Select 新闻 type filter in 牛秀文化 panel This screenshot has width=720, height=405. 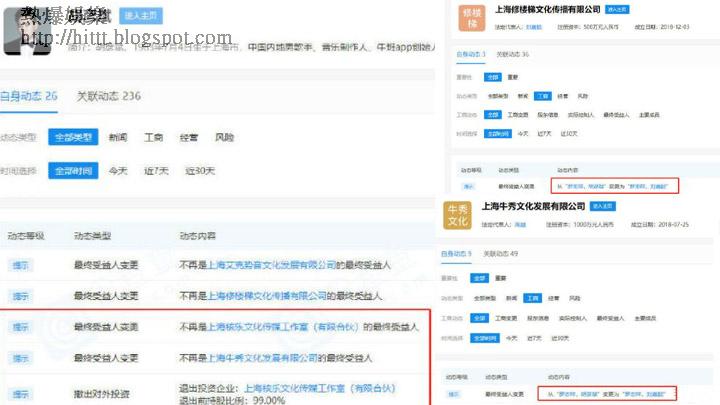tap(512, 298)
